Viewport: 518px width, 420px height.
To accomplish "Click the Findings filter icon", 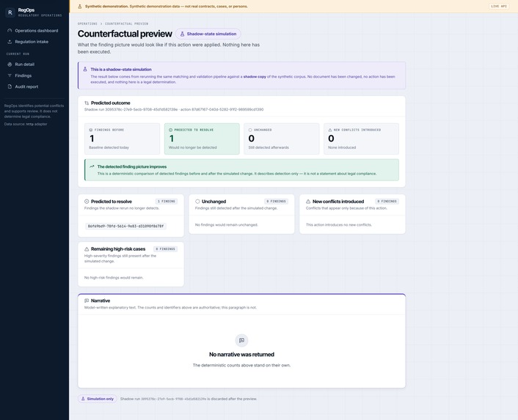I will [x=10, y=75].
